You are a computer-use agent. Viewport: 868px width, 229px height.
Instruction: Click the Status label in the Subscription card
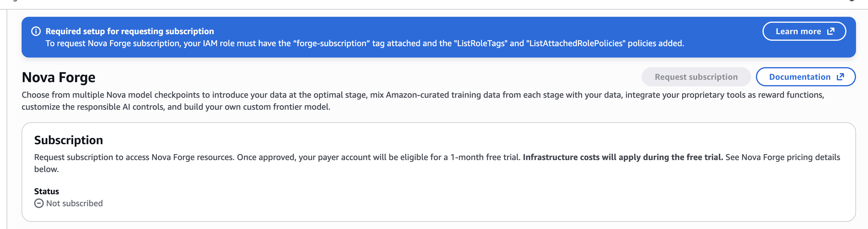[x=46, y=191]
